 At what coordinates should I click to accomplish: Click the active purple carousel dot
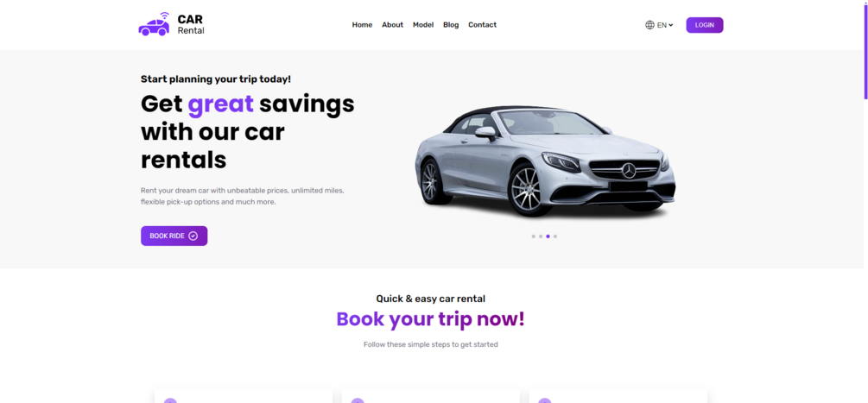pyautogui.click(x=548, y=236)
